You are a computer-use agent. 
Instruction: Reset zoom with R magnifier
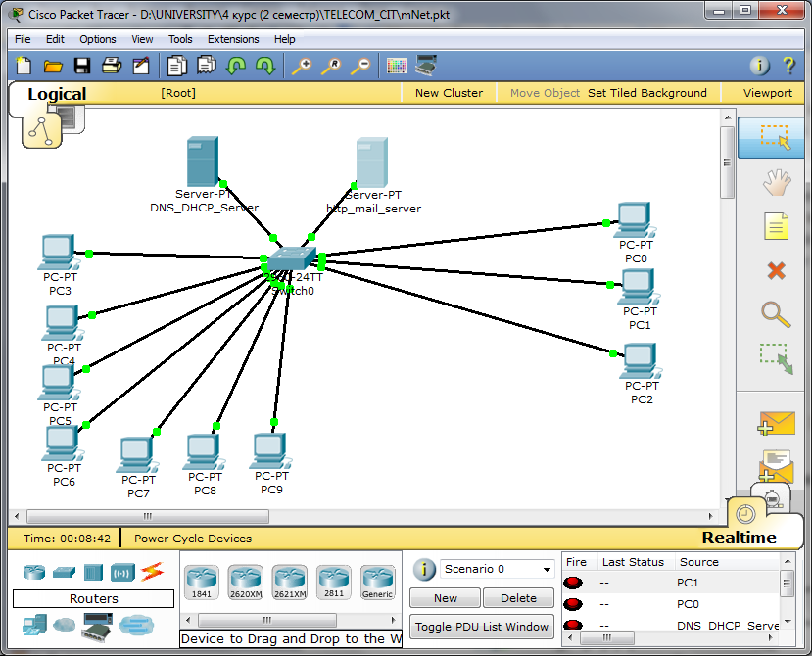(331, 66)
